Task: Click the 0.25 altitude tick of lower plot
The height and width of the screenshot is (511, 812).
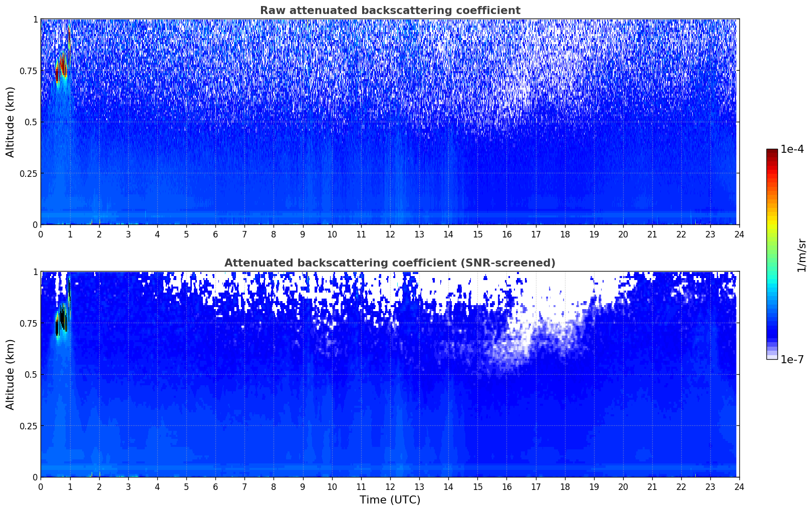Action: click(28, 426)
